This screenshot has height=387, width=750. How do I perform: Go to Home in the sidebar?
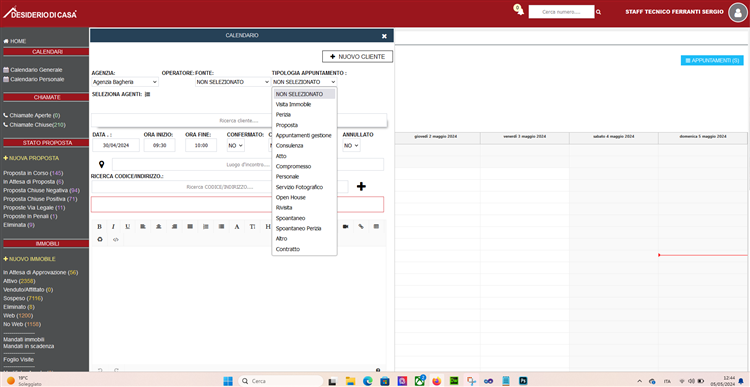[x=15, y=41]
